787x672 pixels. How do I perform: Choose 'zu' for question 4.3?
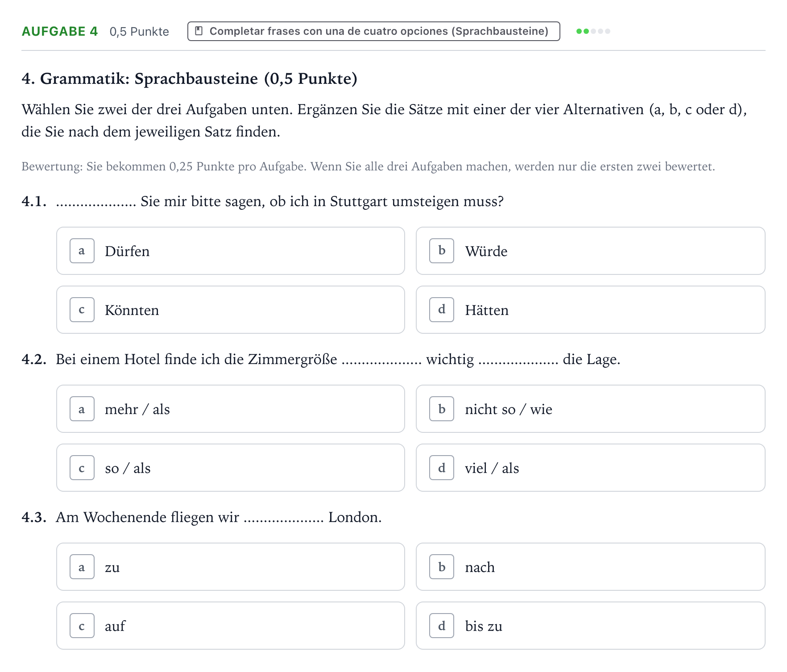click(231, 567)
